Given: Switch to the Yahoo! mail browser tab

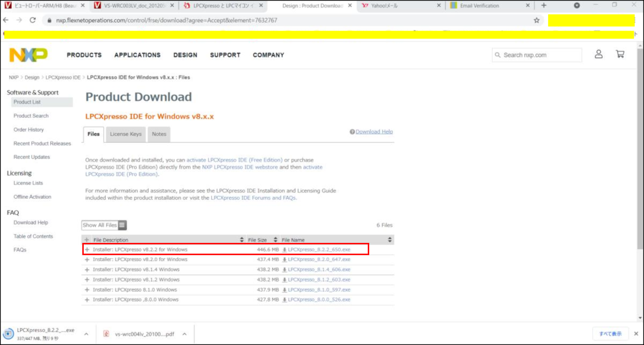Looking at the screenshot, I should 401,5.
